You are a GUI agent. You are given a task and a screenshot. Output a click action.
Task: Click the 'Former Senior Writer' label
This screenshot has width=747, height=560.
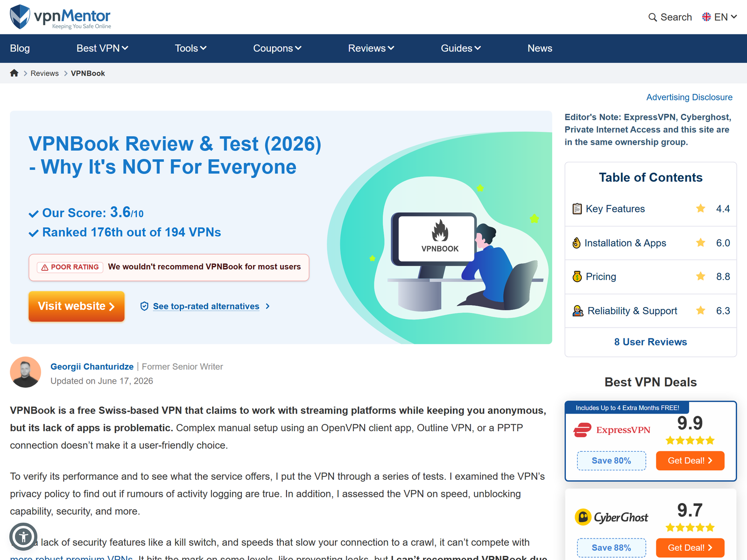pyautogui.click(x=183, y=366)
